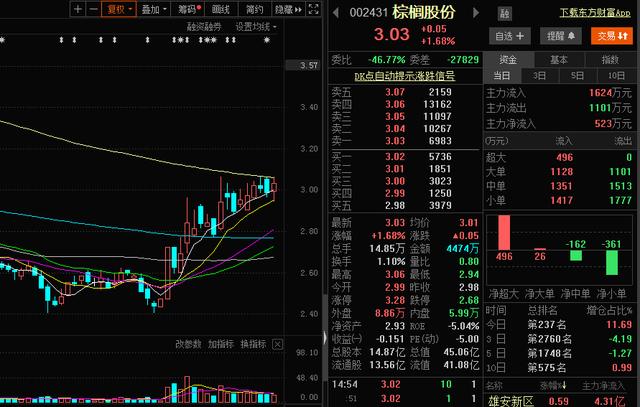Viewport: 640px width, 407px height.
Task: Click the 涨停 3.28 limit-up value
Action: (395, 300)
